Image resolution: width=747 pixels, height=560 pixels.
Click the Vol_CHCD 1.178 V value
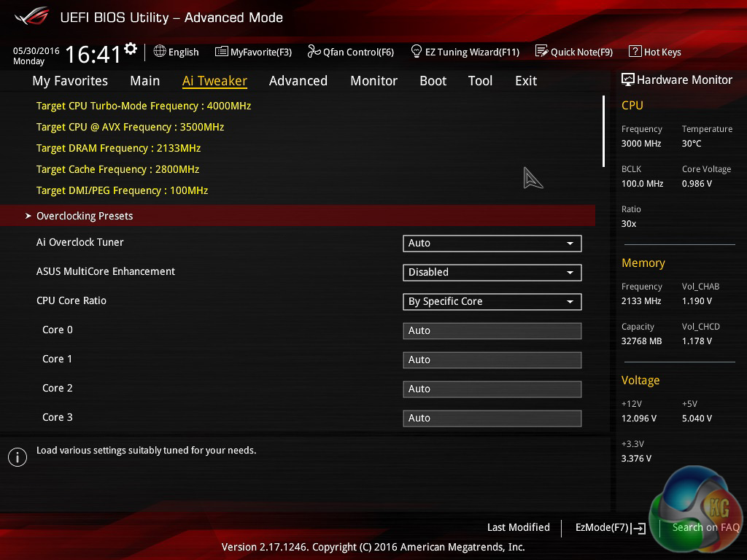coord(697,341)
